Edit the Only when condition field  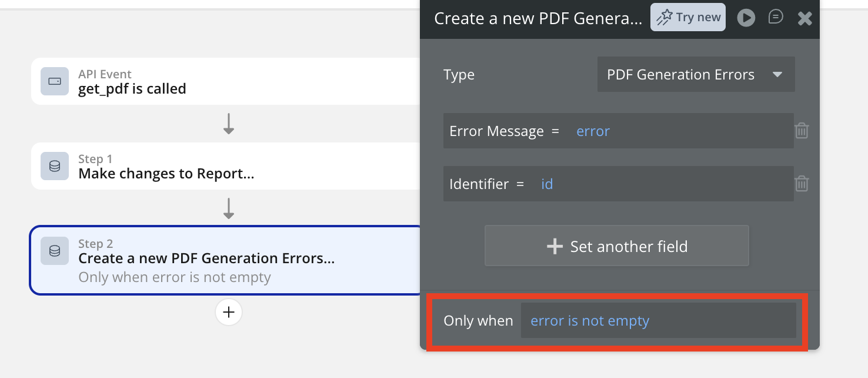pyautogui.click(x=659, y=320)
